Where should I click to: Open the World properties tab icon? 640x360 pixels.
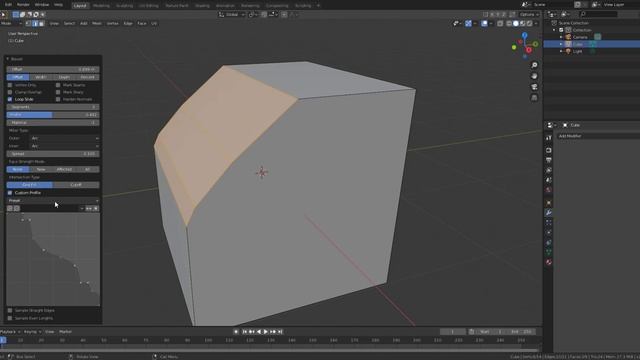(x=549, y=190)
